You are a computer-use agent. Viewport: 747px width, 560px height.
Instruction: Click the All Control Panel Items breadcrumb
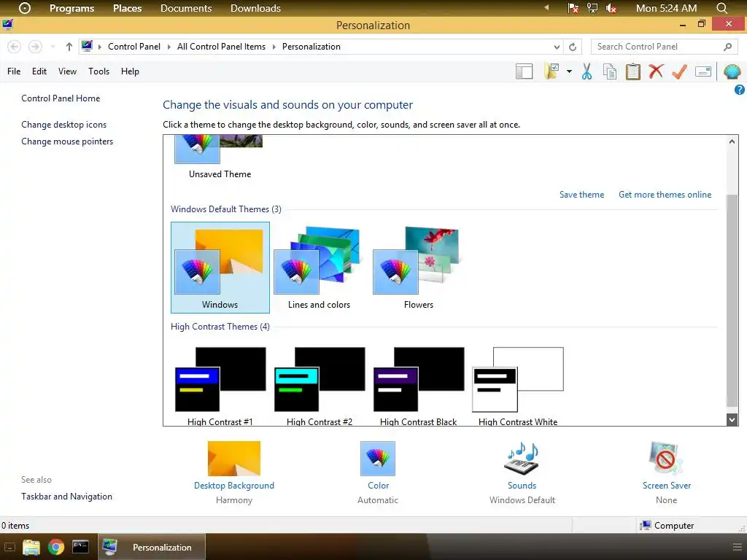[x=221, y=47]
